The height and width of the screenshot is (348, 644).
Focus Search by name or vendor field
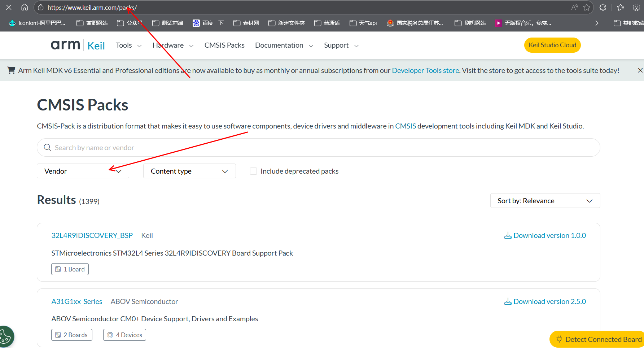(318, 147)
